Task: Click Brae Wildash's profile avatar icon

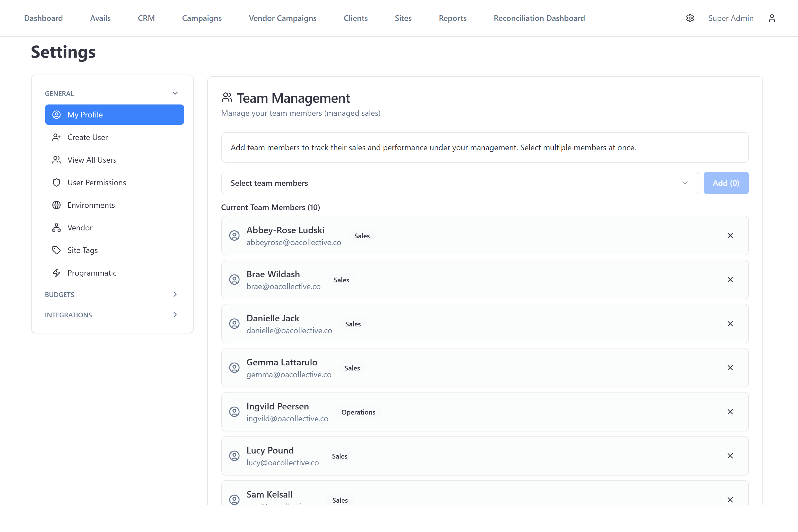Action: 234,280
